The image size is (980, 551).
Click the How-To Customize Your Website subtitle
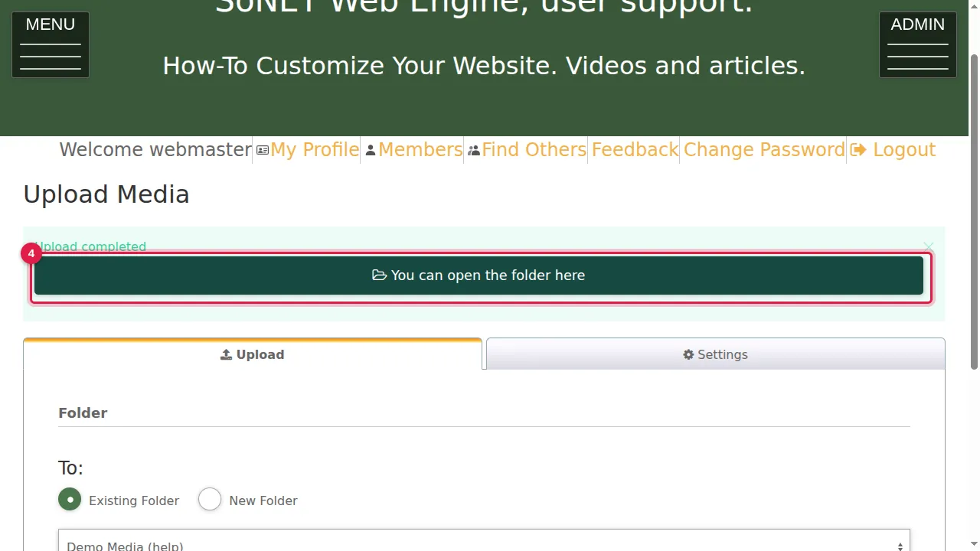[484, 66]
